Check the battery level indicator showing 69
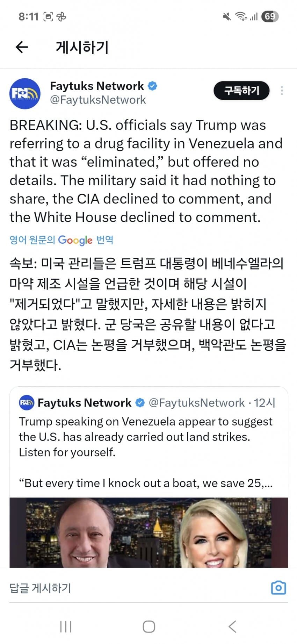 (x=269, y=16)
